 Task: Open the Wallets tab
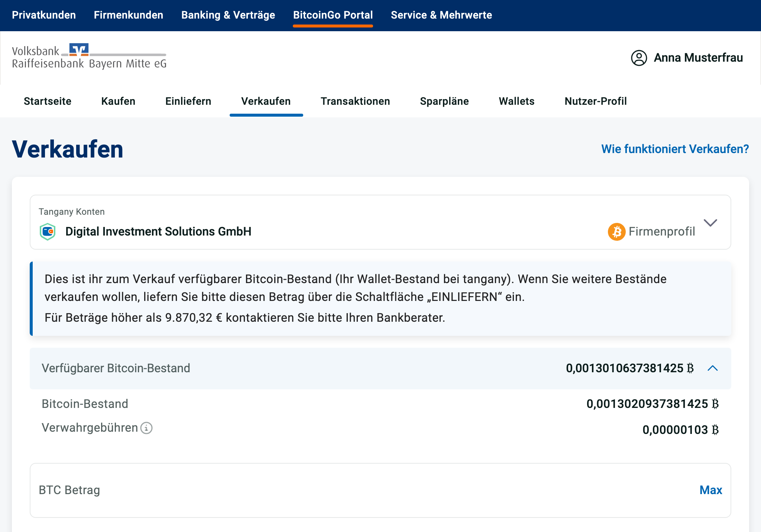pyautogui.click(x=516, y=101)
